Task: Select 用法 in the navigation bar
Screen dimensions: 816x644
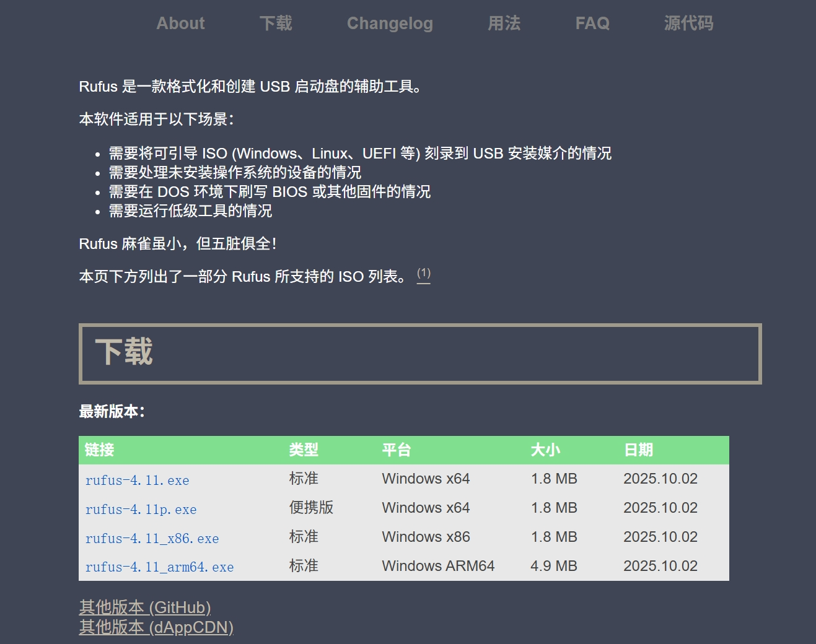Action: [504, 24]
